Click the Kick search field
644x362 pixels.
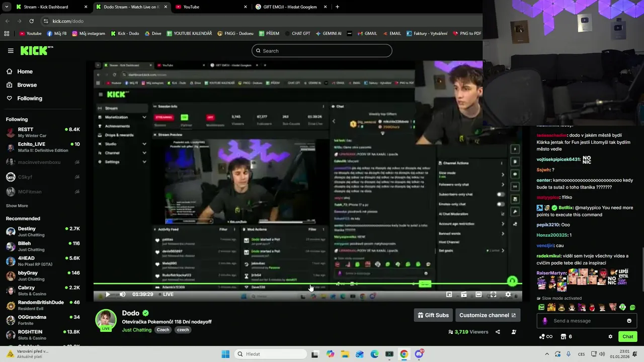tap(322, 51)
